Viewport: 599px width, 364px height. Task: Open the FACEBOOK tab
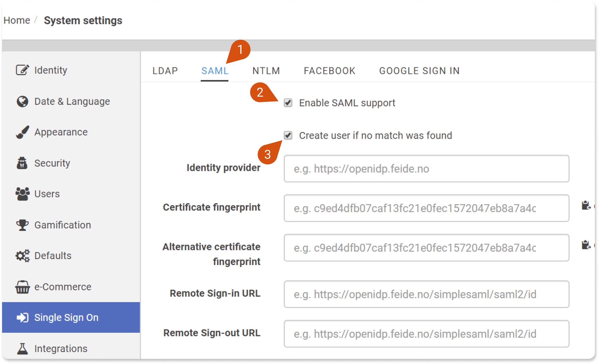[x=330, y=71]
